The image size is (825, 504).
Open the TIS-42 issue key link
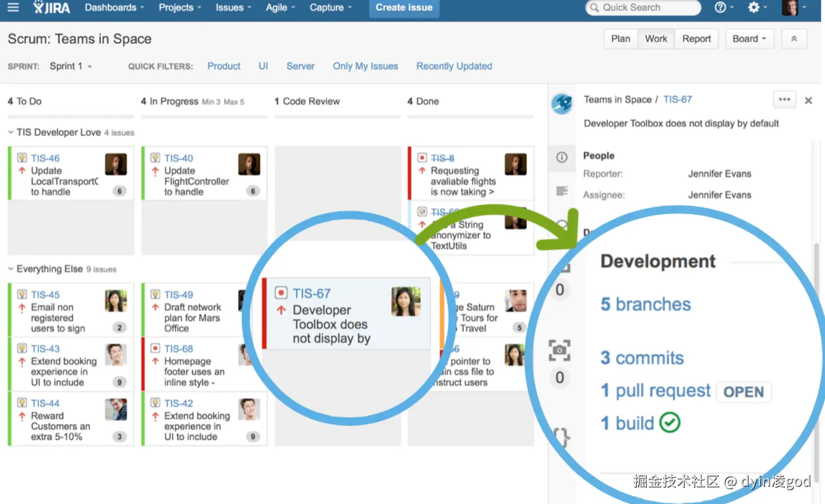coord(178,403)
